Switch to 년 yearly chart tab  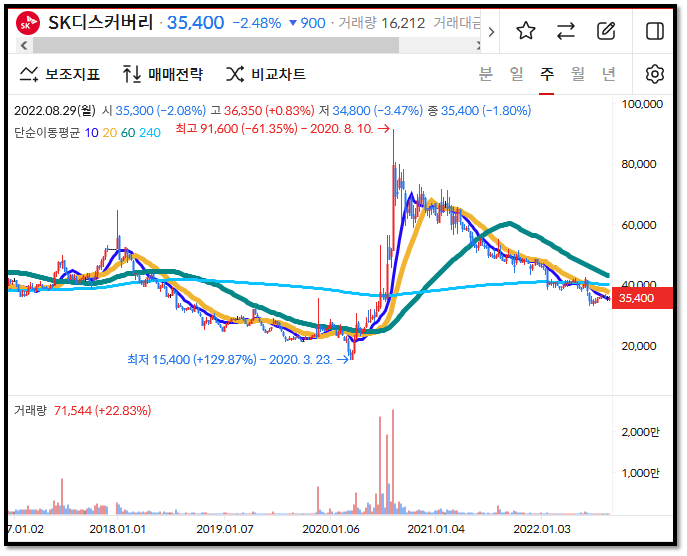[609, 74]
